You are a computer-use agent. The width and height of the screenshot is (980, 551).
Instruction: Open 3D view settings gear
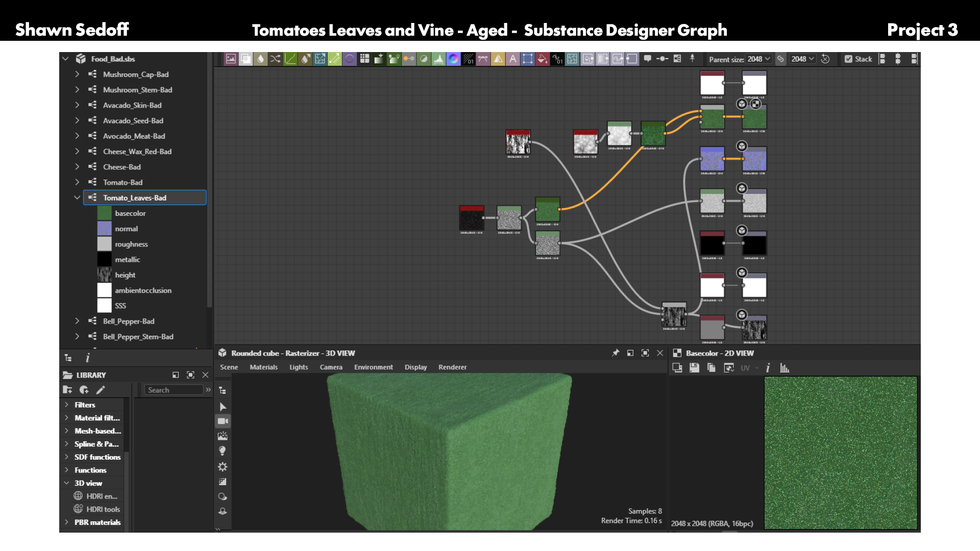223,466
